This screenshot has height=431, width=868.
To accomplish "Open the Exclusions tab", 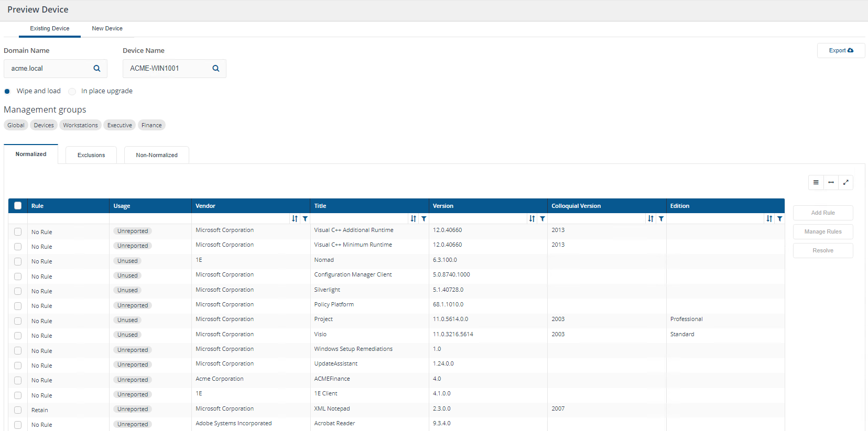I will 91,155.
